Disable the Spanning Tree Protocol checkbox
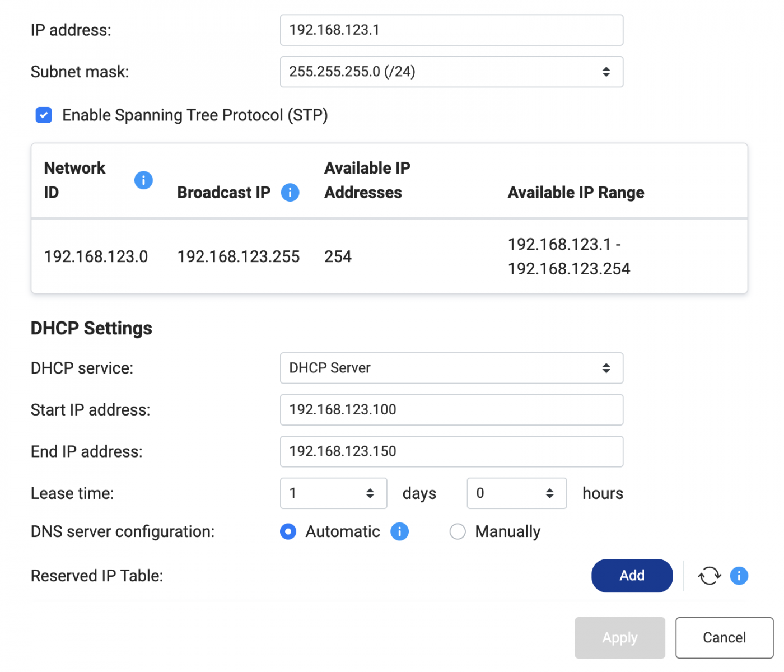Viewport: 784px width, 672px height. pyautogui.click(x=44, y=115)
